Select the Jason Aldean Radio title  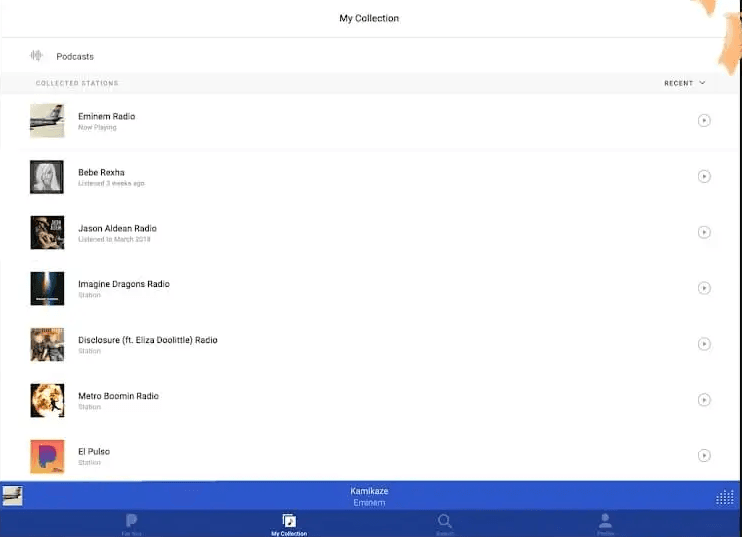[117, 228]
